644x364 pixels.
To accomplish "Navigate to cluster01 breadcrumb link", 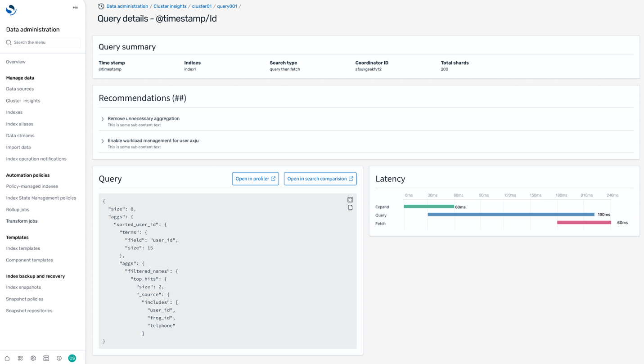I will 202,6.
